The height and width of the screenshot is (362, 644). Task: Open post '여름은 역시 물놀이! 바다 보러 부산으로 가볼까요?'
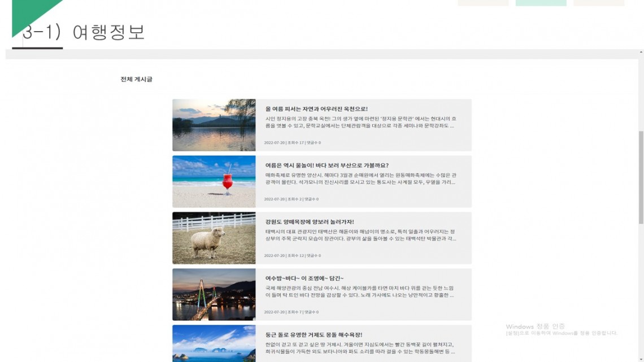[x=327, y=165]
